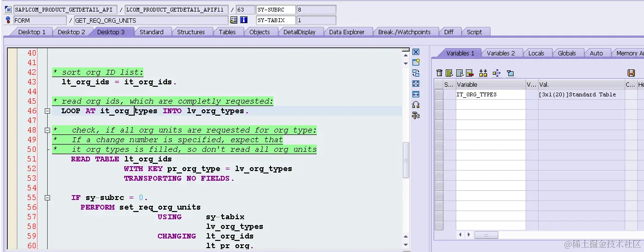The height and width of the screenshot is (252, 644).
Task: Click the blue branching arrows icon in the Variables toolbar
Action: tap(497, 73)
